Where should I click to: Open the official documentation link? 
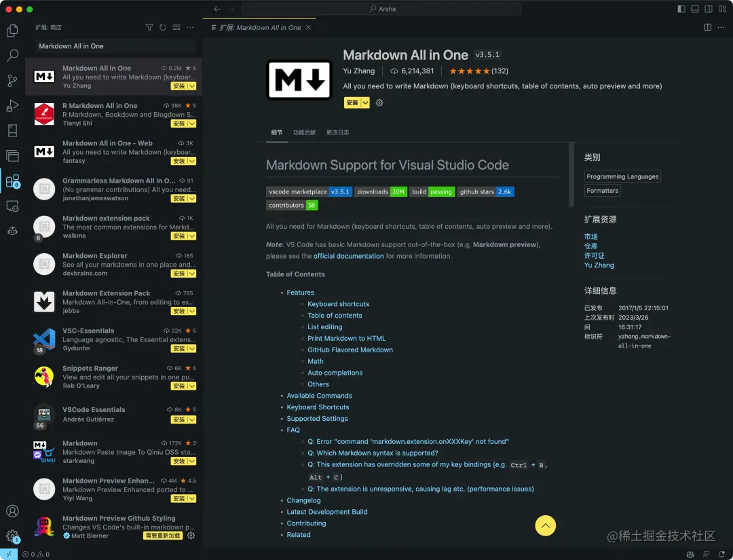(348, 256)
